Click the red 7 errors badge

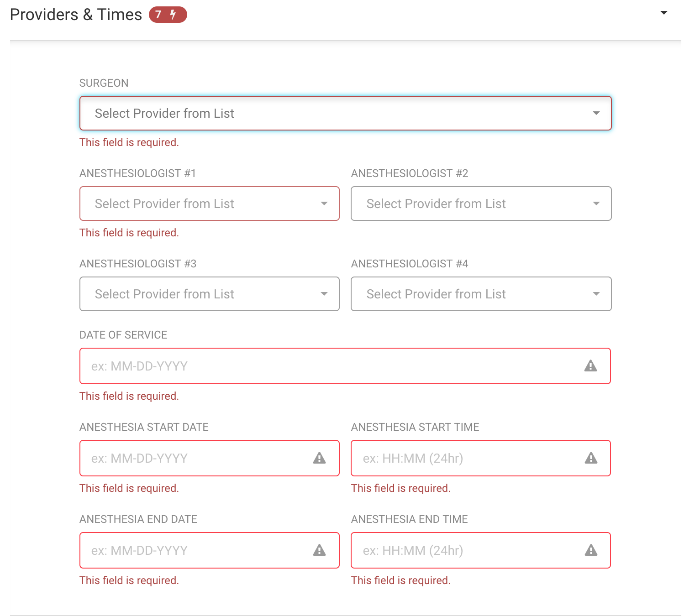point(168,15)
